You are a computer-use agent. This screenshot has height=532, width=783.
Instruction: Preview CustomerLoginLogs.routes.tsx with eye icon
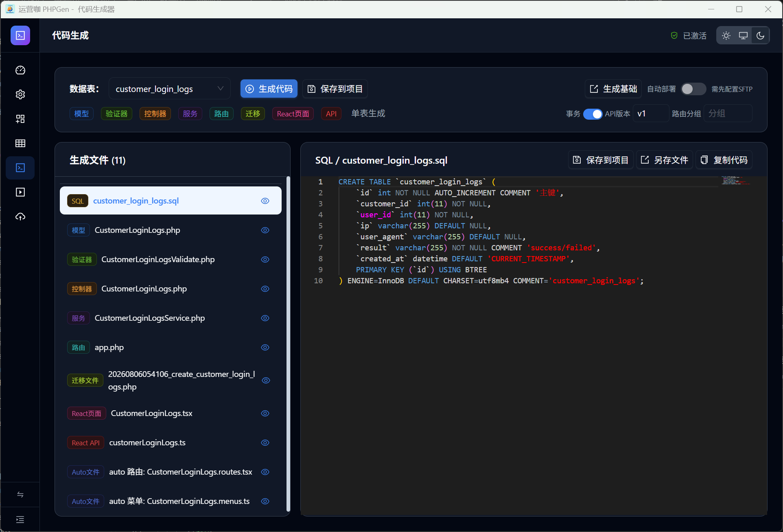[265, 472]
